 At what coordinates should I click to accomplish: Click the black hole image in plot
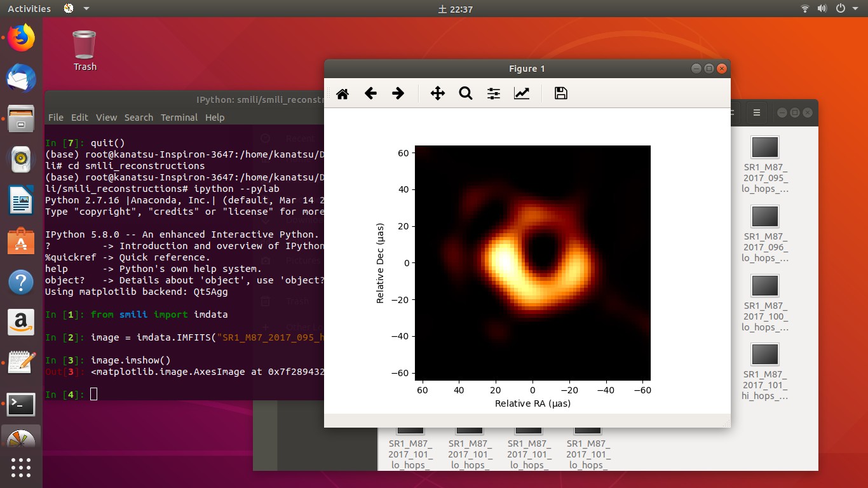(532, 263)
